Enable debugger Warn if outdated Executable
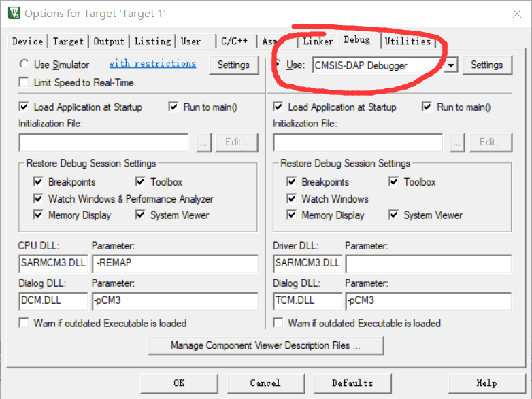The width and height of the screenshot is (532, 399). click(278, 323)
